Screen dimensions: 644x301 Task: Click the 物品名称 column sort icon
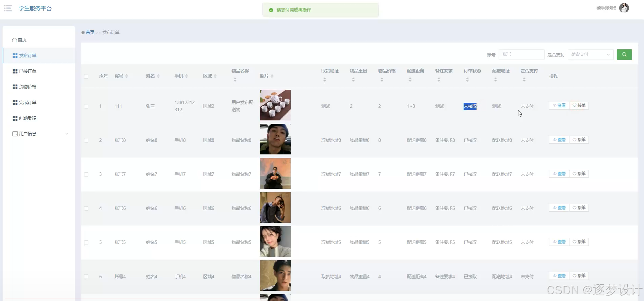pyautogui.click(x=235, y=80)
